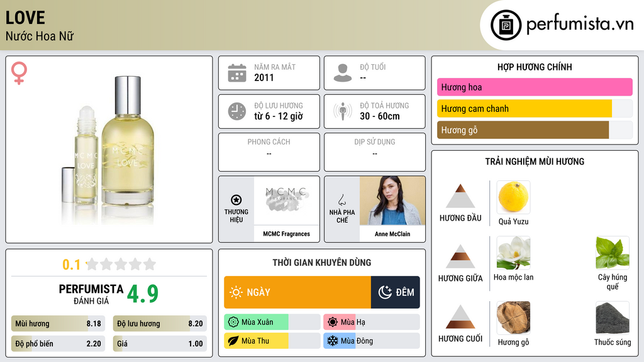Click the '30 - 60cm' sillage value

click(x=379, y=116)
